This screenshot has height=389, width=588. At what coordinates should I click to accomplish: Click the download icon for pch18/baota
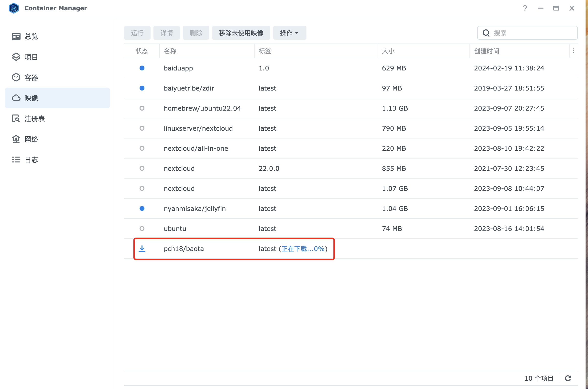pos(142,249)
